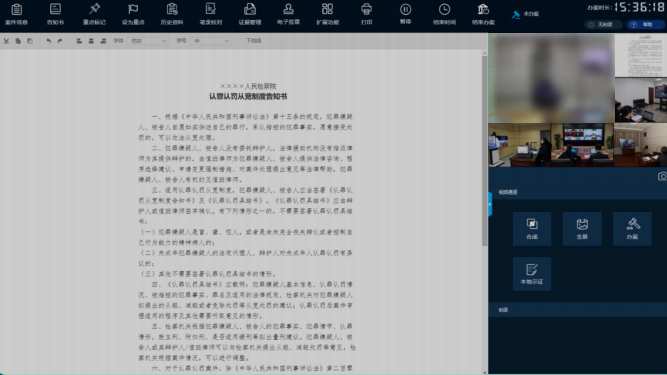
Task: Center-align text in editor toolbar
Action: [91, 41]
